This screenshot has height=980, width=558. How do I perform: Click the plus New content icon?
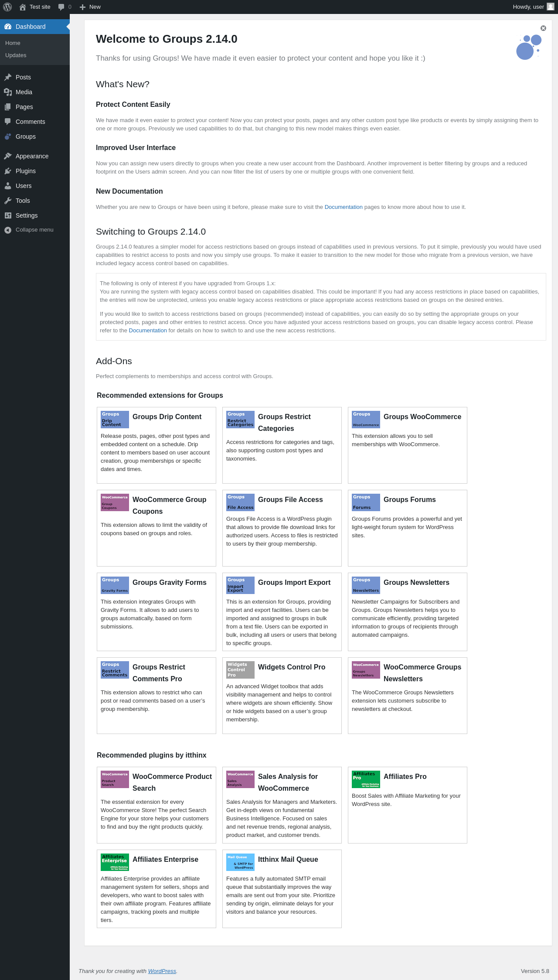[82, 7]
